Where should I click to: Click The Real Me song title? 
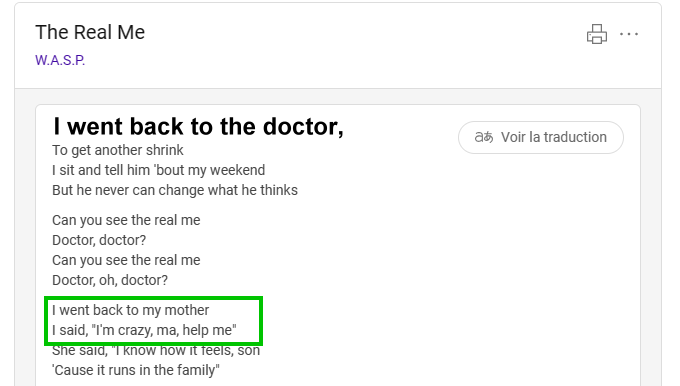click(x=90, y=32)
